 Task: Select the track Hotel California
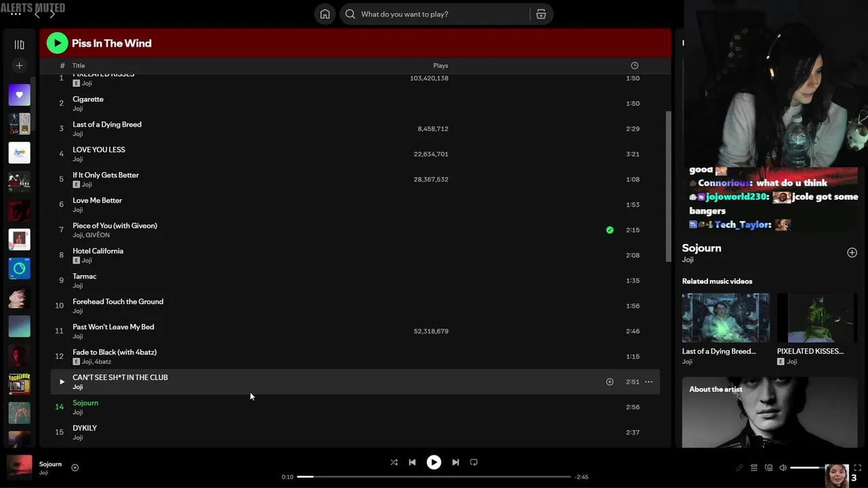point(98,251)
